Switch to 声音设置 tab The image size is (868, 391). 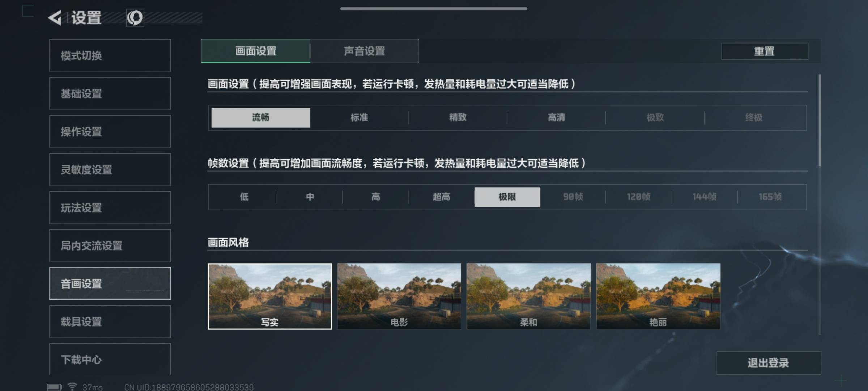(365, 51)
